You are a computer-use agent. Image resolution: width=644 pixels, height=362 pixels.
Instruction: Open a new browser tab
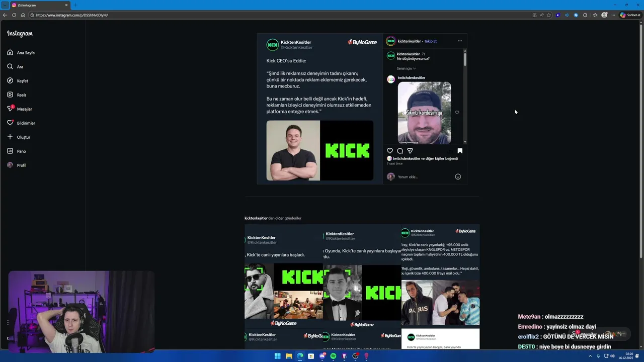pos(75,5)
